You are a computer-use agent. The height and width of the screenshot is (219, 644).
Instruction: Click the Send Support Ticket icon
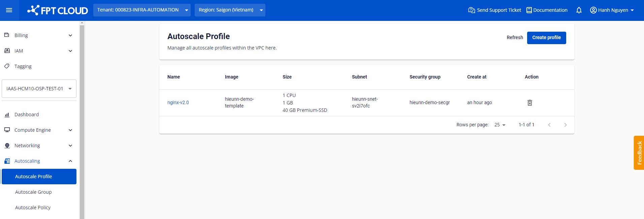[x=472, y=10]
